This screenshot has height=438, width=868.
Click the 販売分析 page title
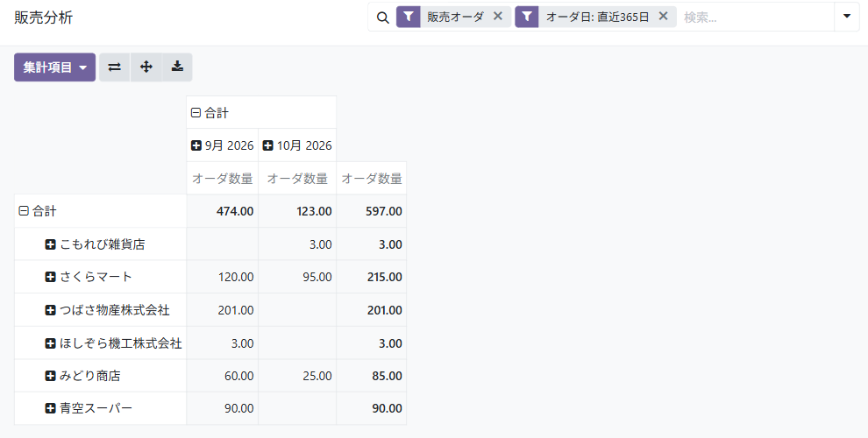44,18
